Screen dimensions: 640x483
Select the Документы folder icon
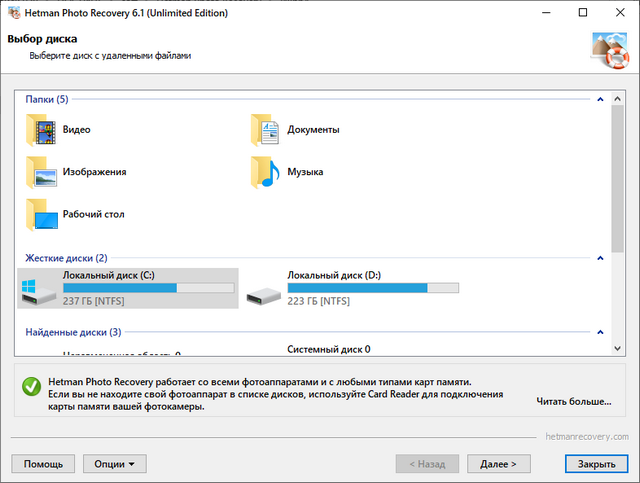click(x=266, y=130)
